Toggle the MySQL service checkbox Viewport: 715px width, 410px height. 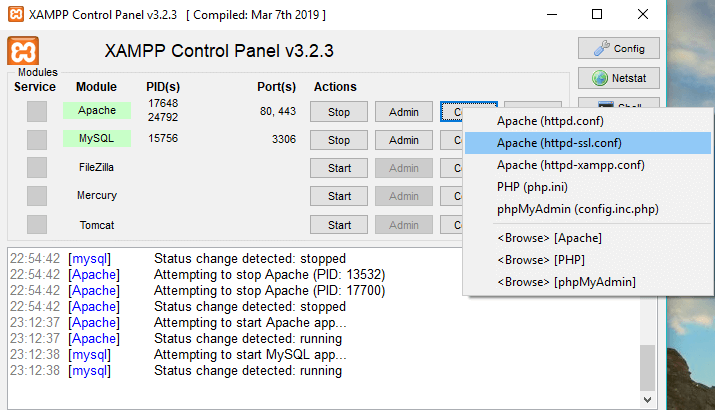37,139
